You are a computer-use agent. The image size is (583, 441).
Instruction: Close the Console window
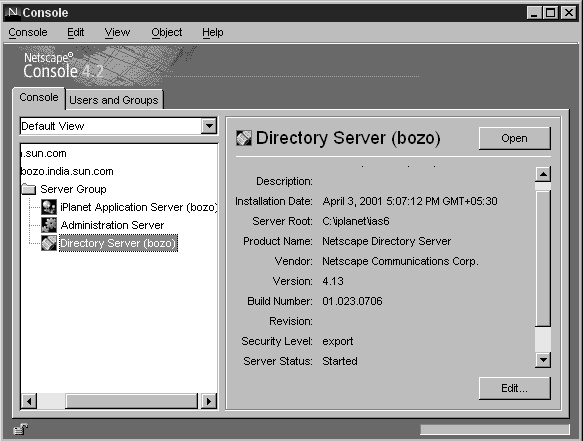[x=568, y=13]
